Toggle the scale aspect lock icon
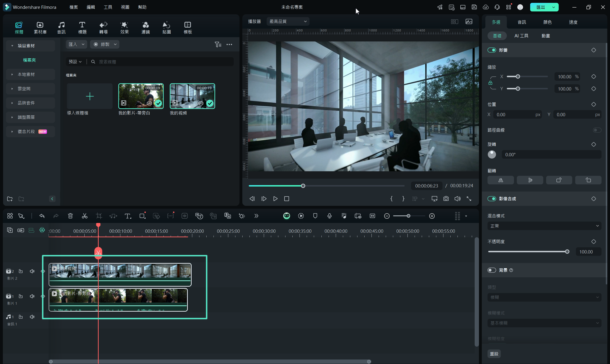This screenshot has height=364, width=610. point(490,83)
